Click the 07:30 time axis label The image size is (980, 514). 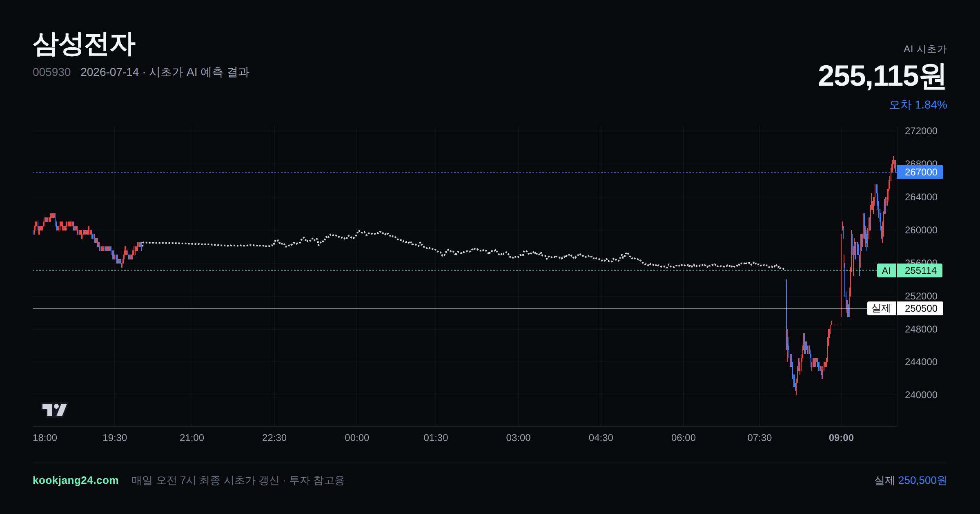(x=759, y=438)
